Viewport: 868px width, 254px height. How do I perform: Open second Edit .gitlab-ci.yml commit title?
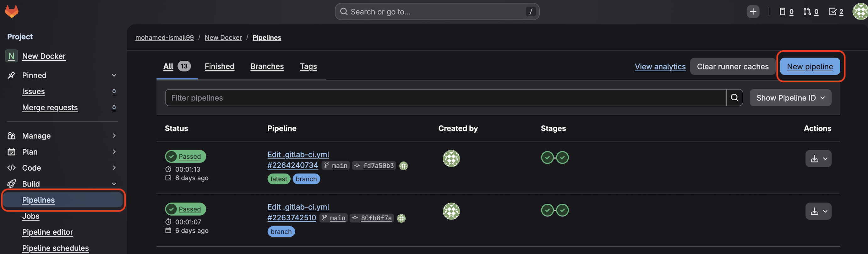pyautogui.click(x=298, y=207)
